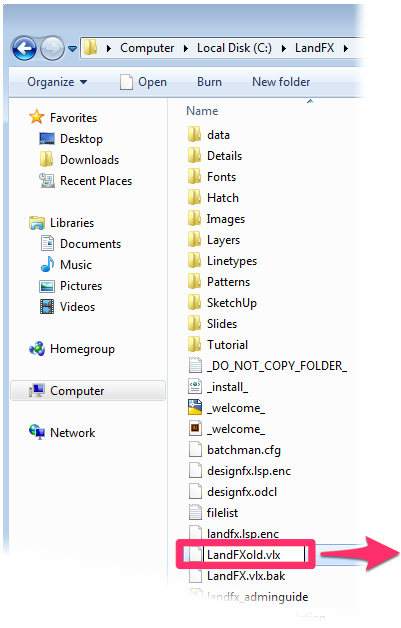Open the Music library
401x628 pixels.
click(x=76, y=265)
